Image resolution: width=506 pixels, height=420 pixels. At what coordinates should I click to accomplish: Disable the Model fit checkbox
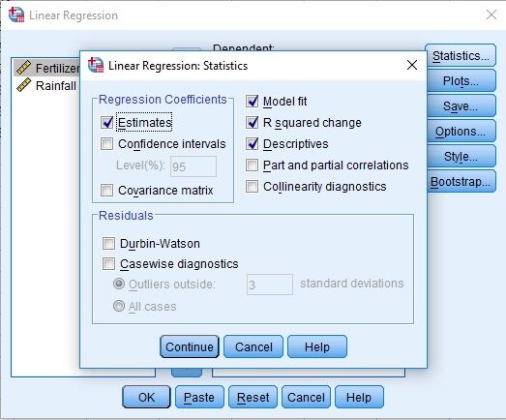pyautogui.click(x=252, y=102)
